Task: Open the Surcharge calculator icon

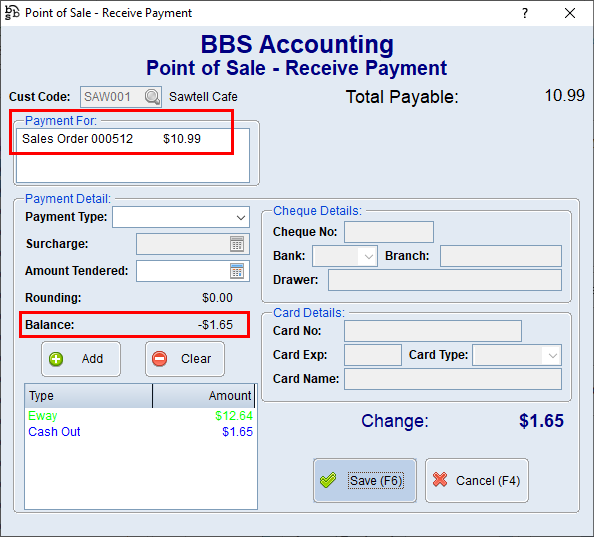Action: click(237, 244)
